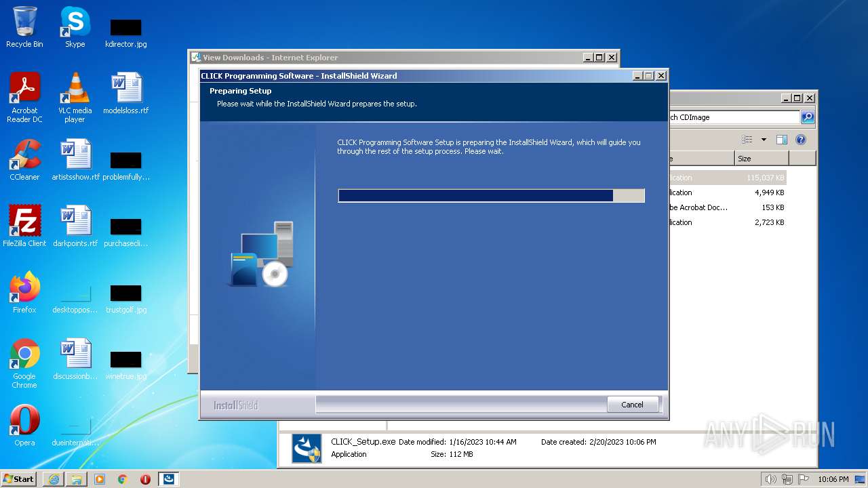Select the darkpoints.rtf document
Screen dimensions: 868x488
coord(75,226)
